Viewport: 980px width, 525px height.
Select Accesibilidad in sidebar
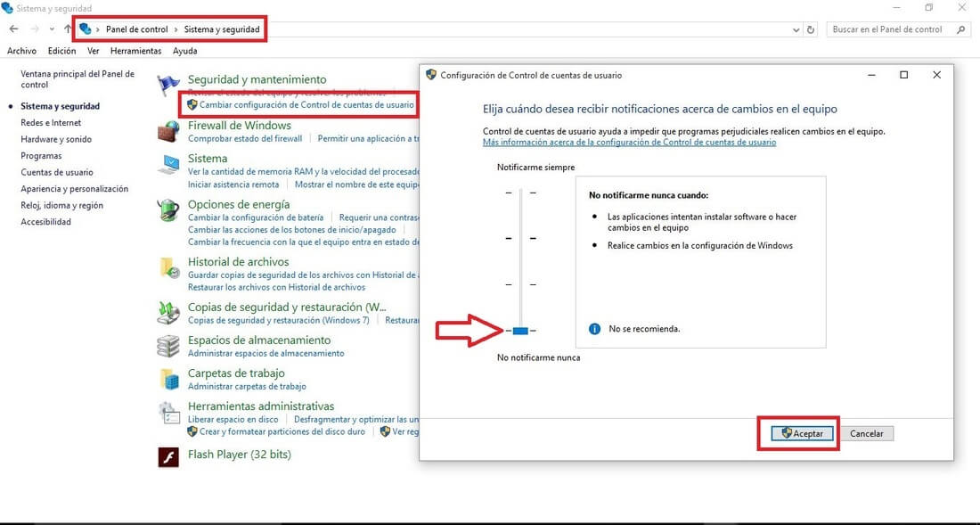(x=45, y=222)
